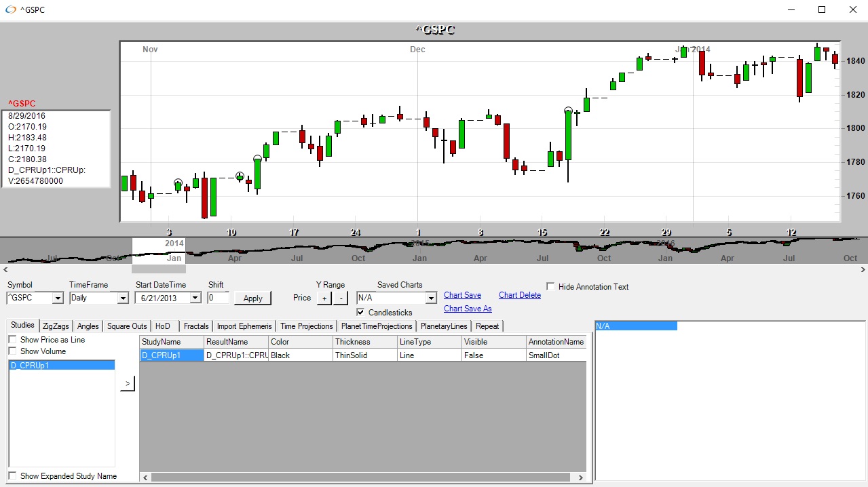Click the Shift input field

218,298
